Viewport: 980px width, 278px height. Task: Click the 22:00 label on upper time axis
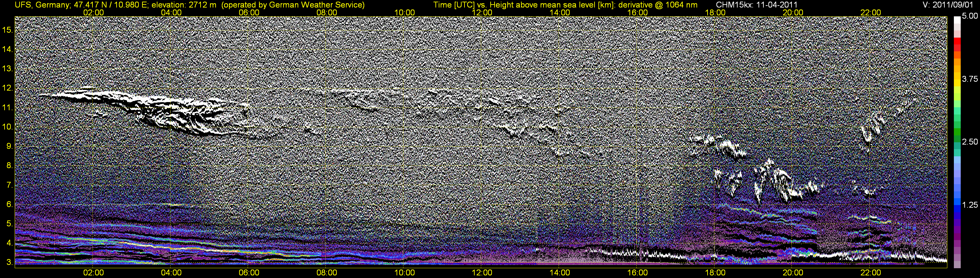871,12
